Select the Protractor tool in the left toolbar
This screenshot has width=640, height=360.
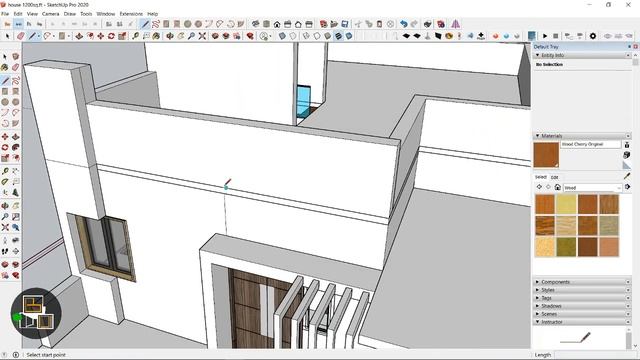tap(5, 182)
